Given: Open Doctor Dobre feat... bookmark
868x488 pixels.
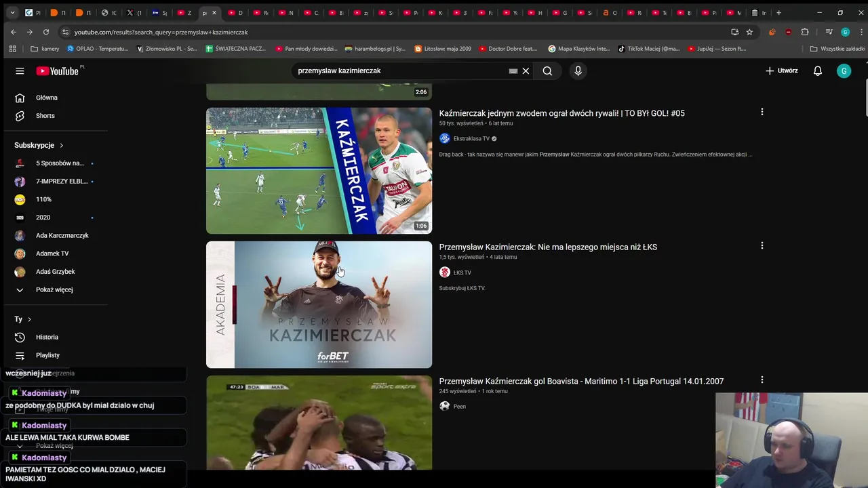Looking at the screenshot, I should click(x=508, y=49).
